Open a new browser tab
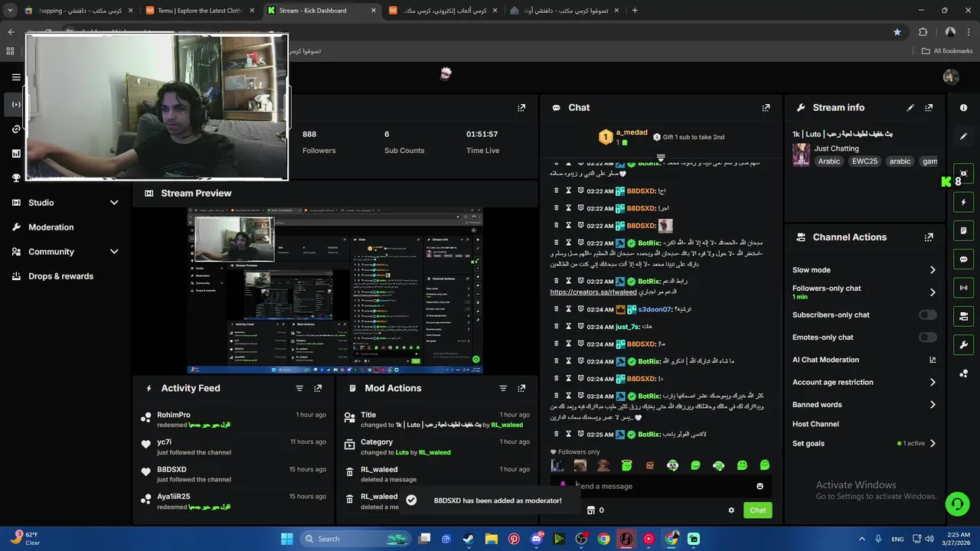 pyautogui.click(x=635, y=11)
